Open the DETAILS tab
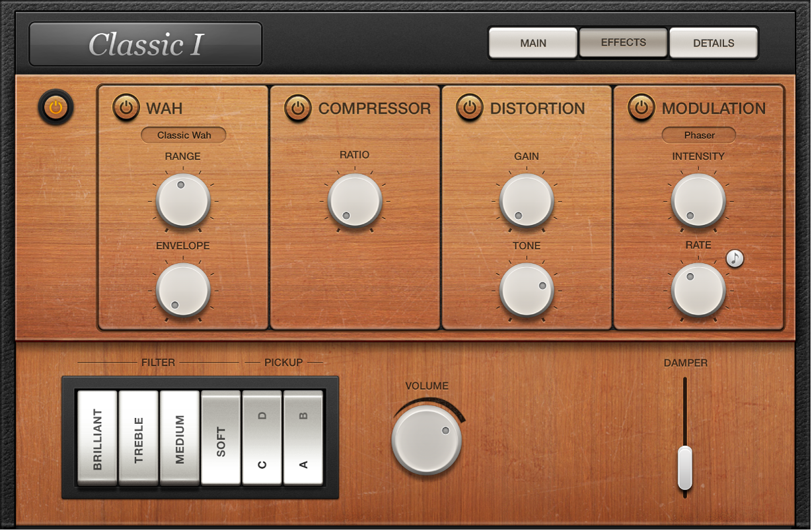Image resolution: width=812 pixels, height=531 pixels. [714, 42]
